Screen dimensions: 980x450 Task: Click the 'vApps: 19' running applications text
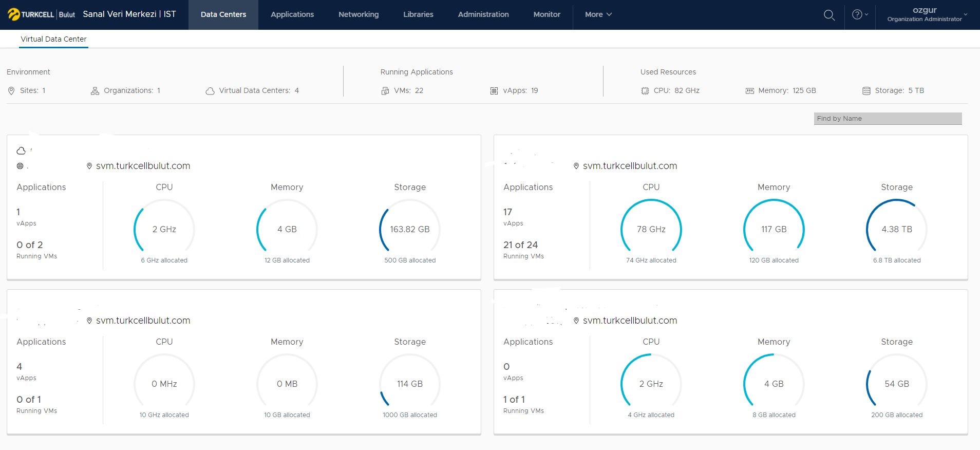(x=520, y=91)
